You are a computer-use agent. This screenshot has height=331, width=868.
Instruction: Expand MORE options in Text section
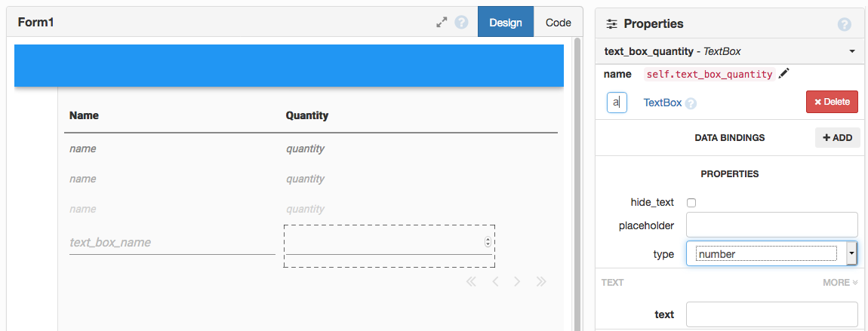tap(840, 283)
